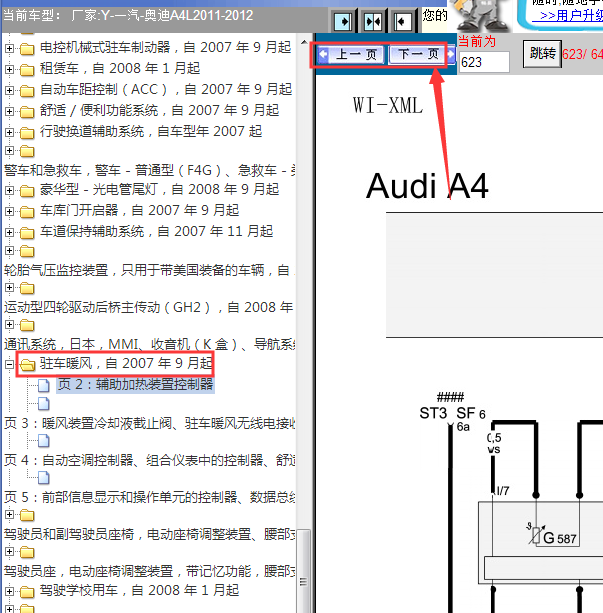Select 驻车暖风，自 2007 年 9 月起
This screenshot has width=603, height=613.
pos(126,364)
